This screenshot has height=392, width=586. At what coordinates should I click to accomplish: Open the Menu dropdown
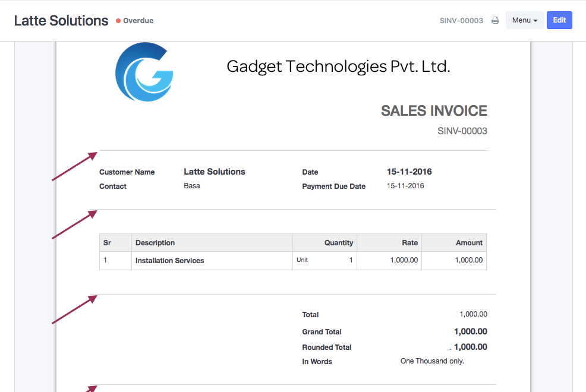coord(524,20)
